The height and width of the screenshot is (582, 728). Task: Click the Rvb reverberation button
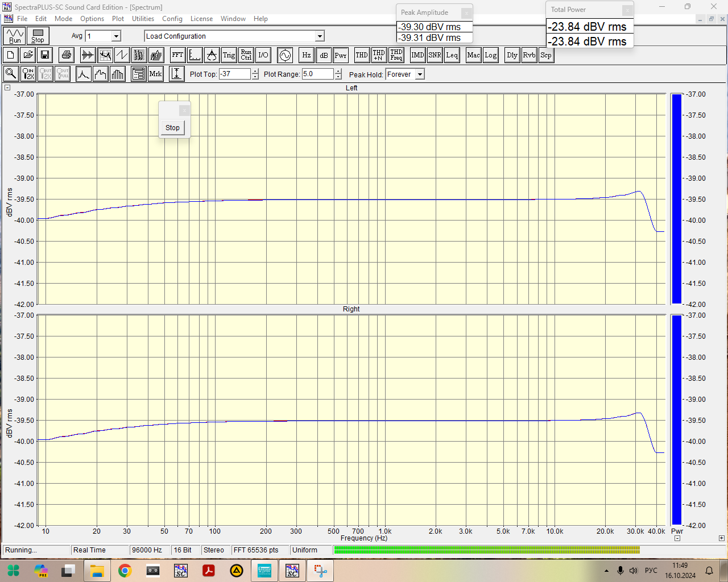point(529,55)
